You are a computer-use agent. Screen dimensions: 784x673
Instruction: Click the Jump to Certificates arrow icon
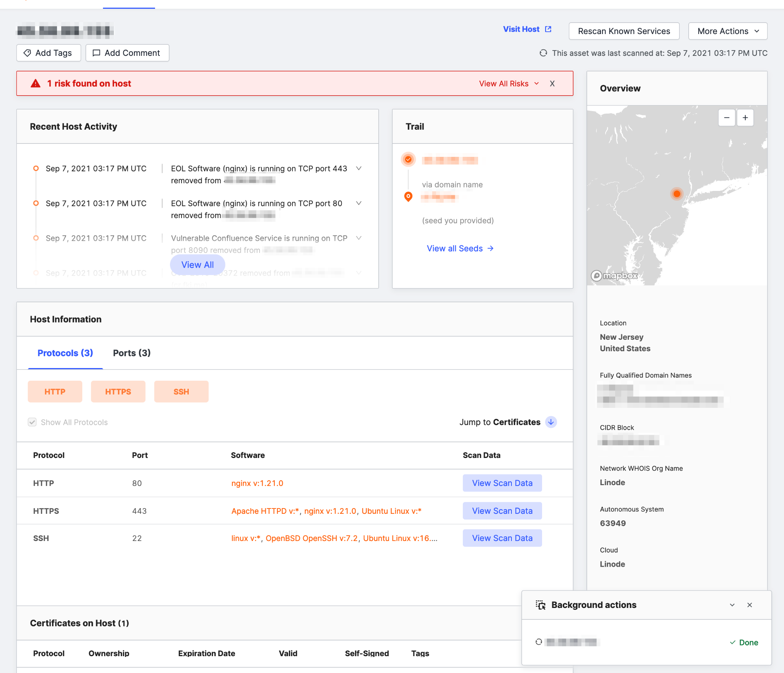coord(551,422)
